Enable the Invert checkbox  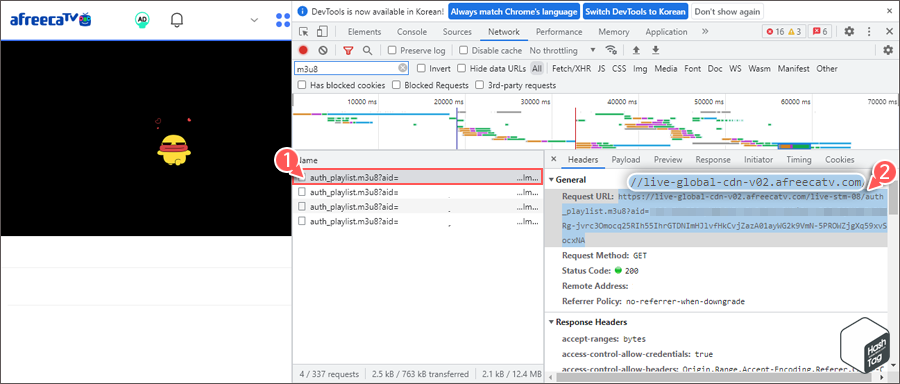422,68
